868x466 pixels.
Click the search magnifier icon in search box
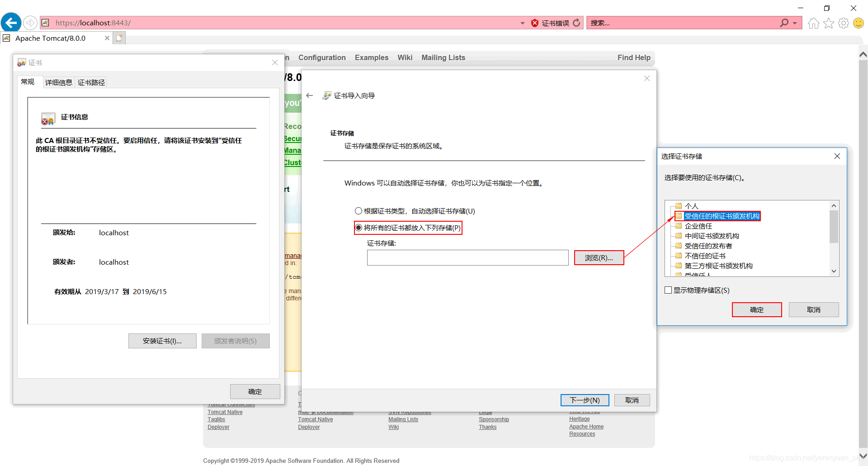[784, 23]
